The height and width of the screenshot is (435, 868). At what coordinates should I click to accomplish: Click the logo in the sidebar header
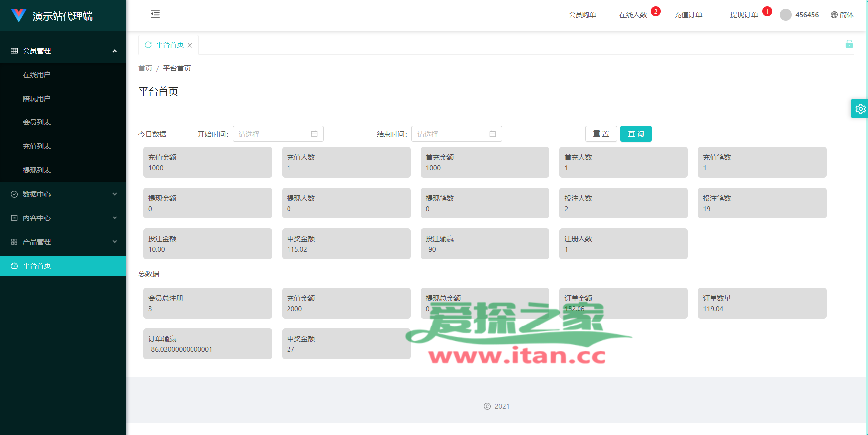click(x=19, y=16)
